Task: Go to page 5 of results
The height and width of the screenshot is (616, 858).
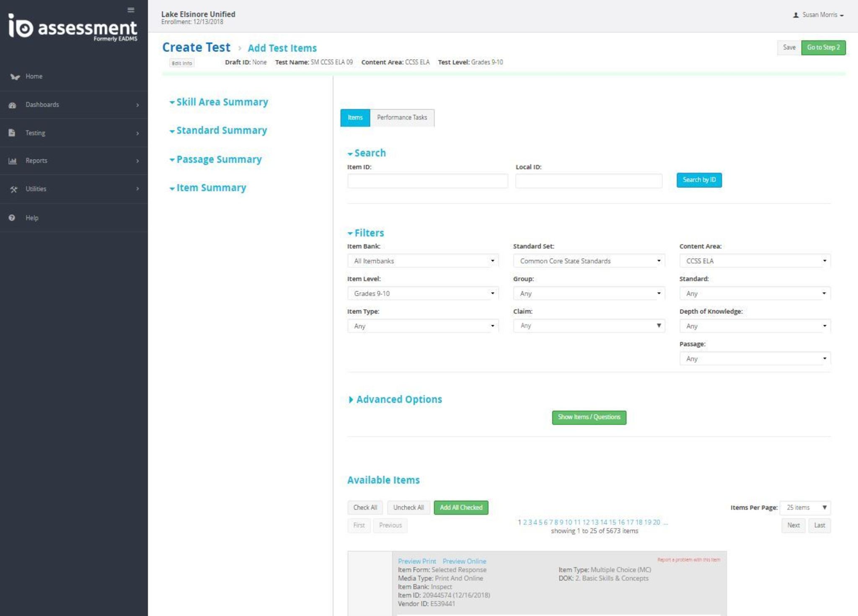Action: coord(540,522)
